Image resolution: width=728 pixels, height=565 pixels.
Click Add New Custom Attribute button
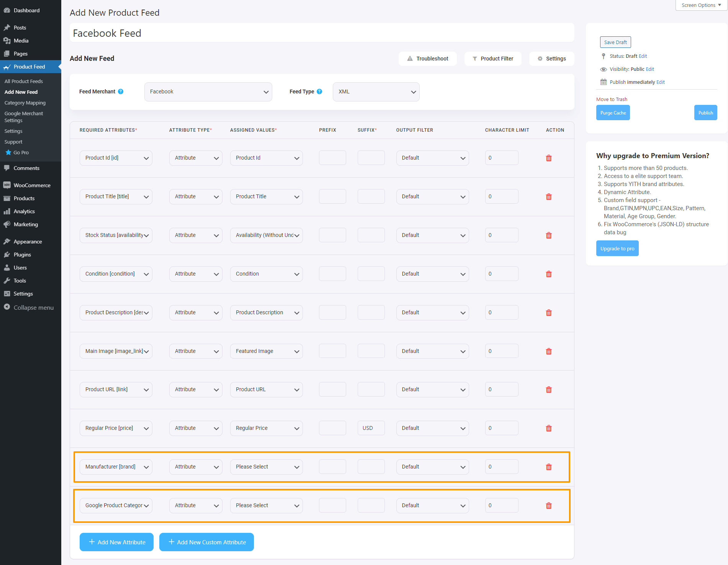point(206,542)
